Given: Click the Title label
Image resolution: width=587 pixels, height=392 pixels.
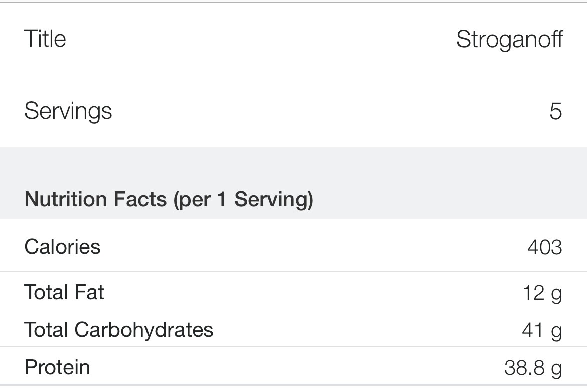Looking at the screenshot, I should 45,39.
